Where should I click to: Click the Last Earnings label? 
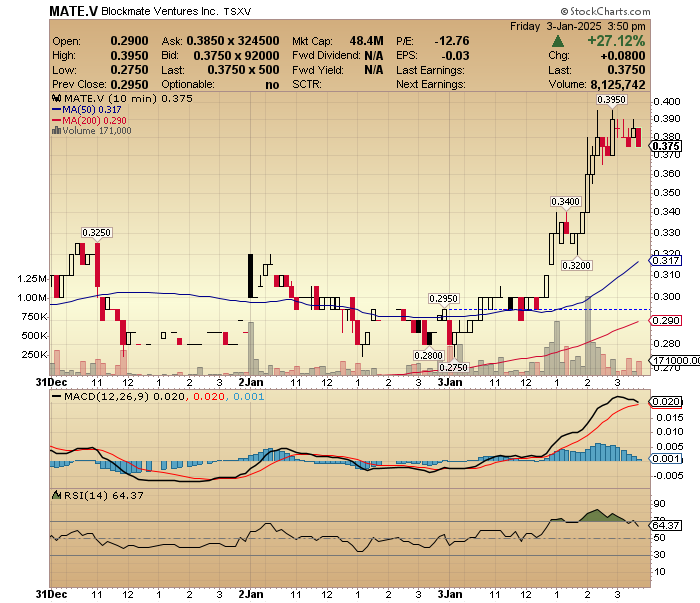pos(430,70)
